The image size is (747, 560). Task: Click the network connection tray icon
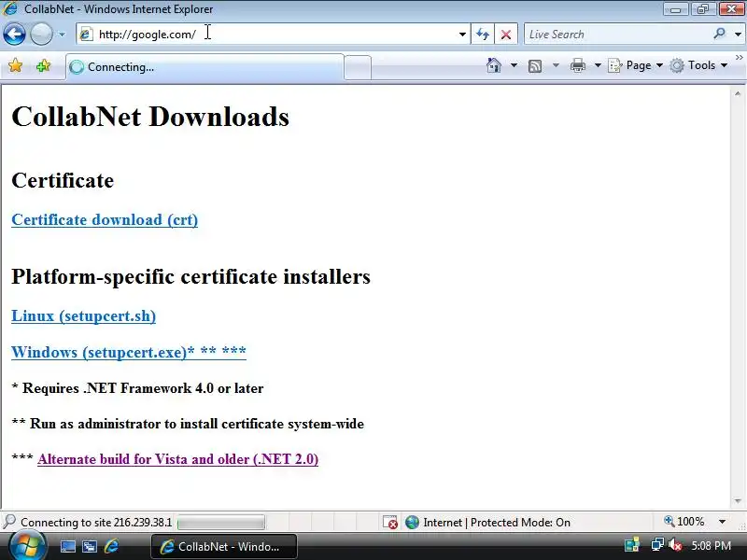tap(657, 544)
